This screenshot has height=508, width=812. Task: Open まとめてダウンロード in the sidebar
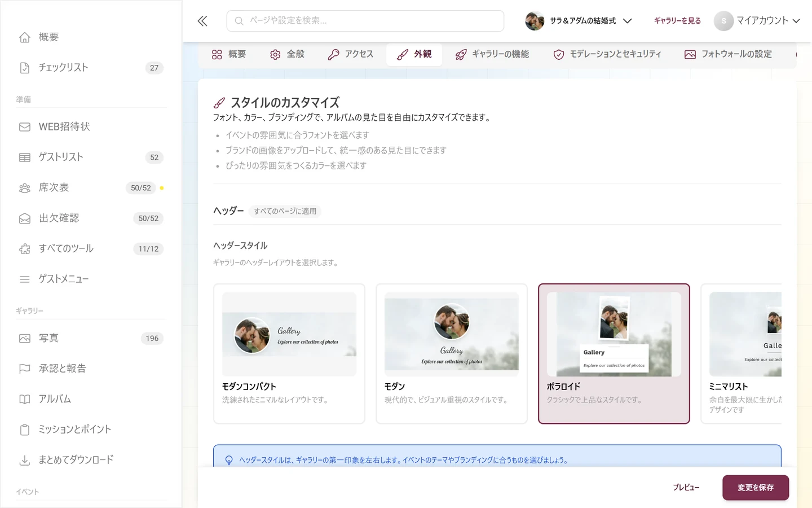coord(91,461)
